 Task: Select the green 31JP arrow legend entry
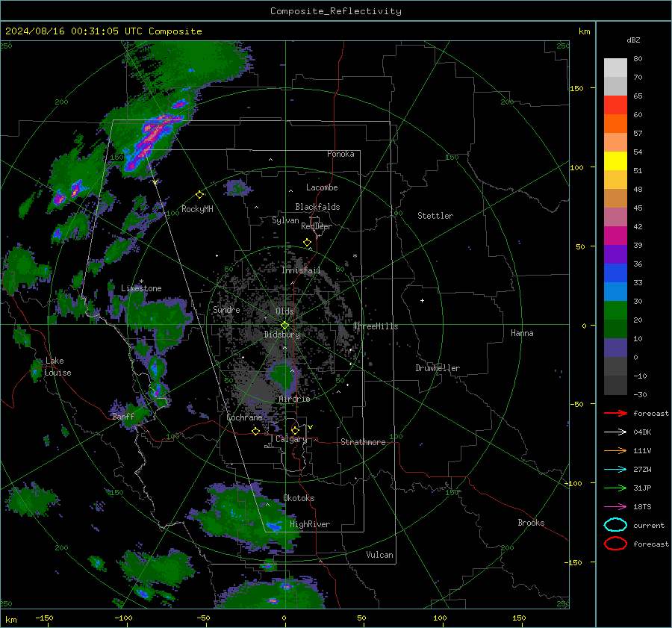click(615, 488)
